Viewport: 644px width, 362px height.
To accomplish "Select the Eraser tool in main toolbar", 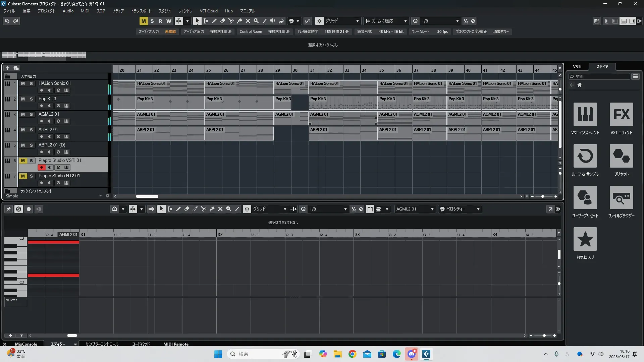I will point(222,21).
